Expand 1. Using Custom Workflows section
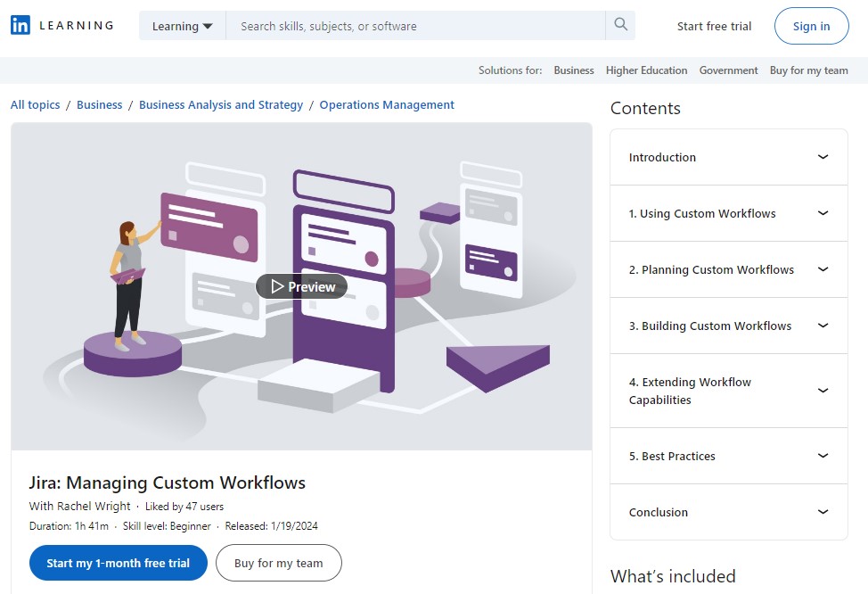 click(x=728, y=213)
